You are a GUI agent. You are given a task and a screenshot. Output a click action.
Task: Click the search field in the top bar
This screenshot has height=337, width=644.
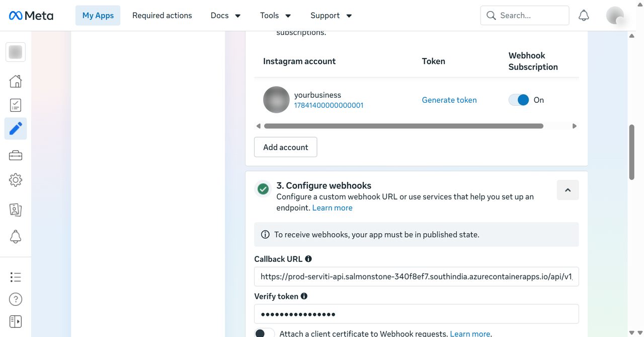(525, 16)
